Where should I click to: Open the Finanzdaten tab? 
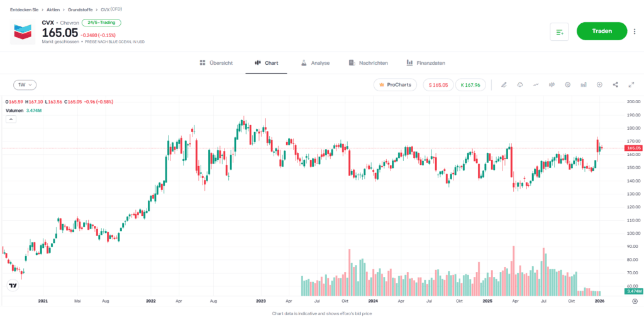pyautogui.click(x=426, y=63)
